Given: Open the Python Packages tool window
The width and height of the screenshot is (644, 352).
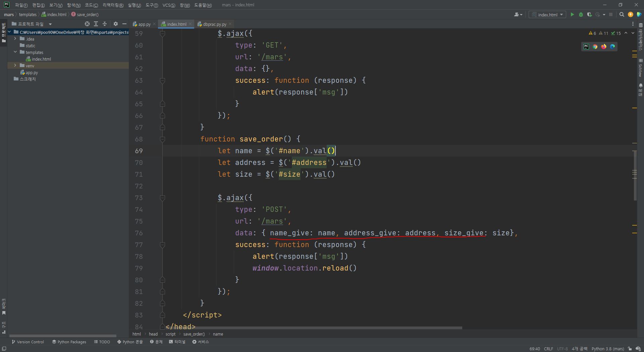Looking at the screenshot, I should pyautogui.click(x=69, y=342).
